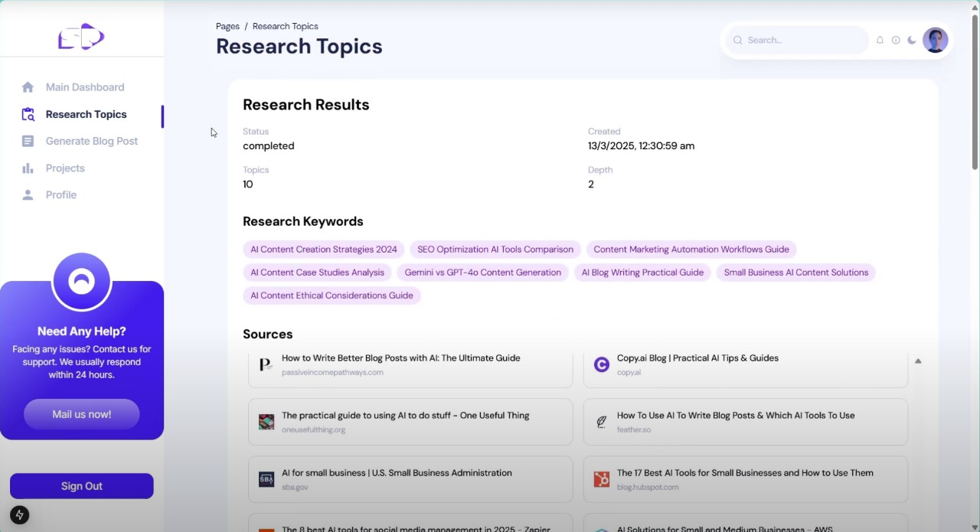This screenshot has width=980, height=532.
Task: Open the info circle icon in header
Action: pos(896,40)
